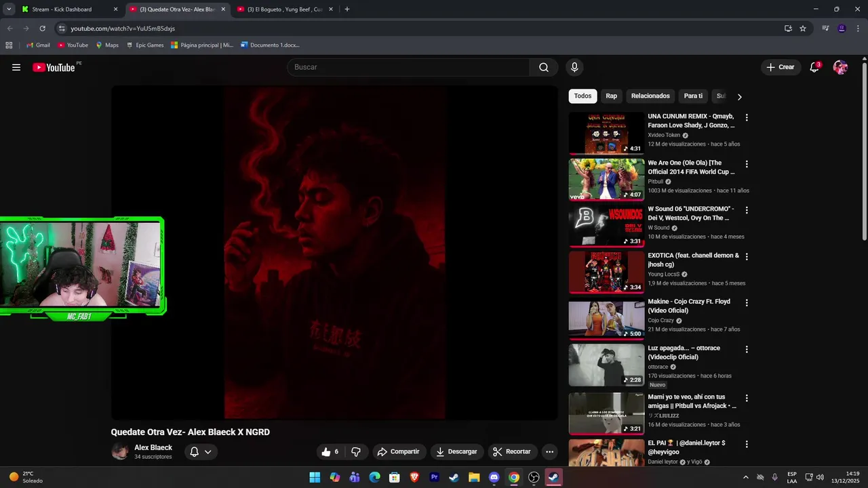View site information icon in address bar

(62, 28)
